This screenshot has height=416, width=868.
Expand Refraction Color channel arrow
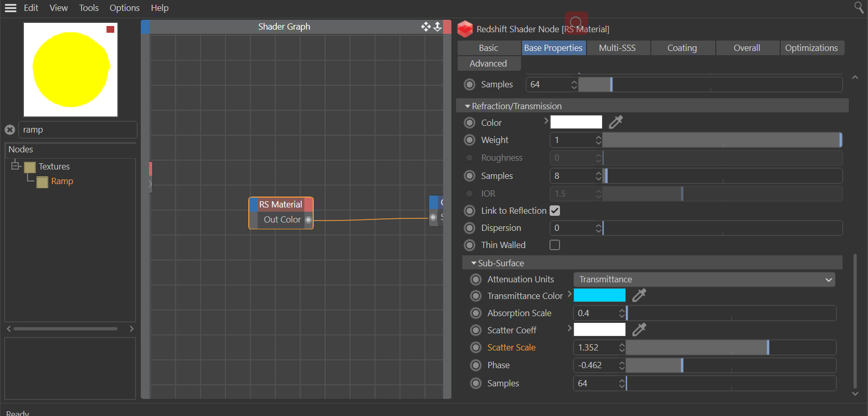coord(546,121)
